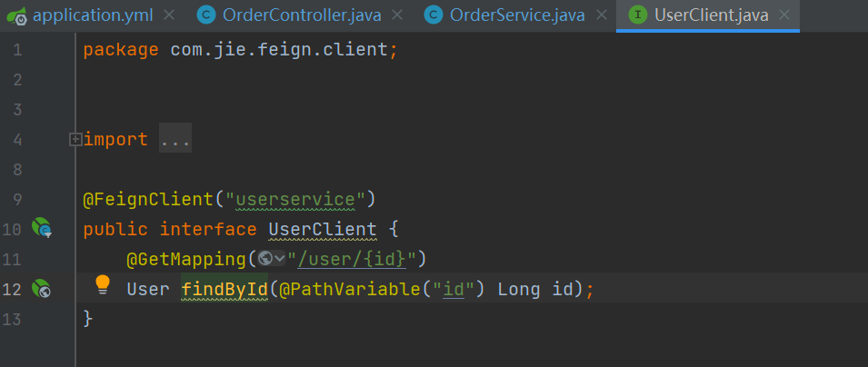Open the yellow light bulb quick-fix

(103, 284)
